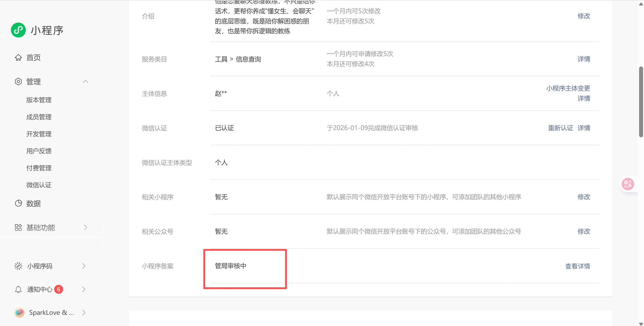This screenshot has height=326, width=644.
Task: Click the bell icon for 通知中心
Action: 18,289
